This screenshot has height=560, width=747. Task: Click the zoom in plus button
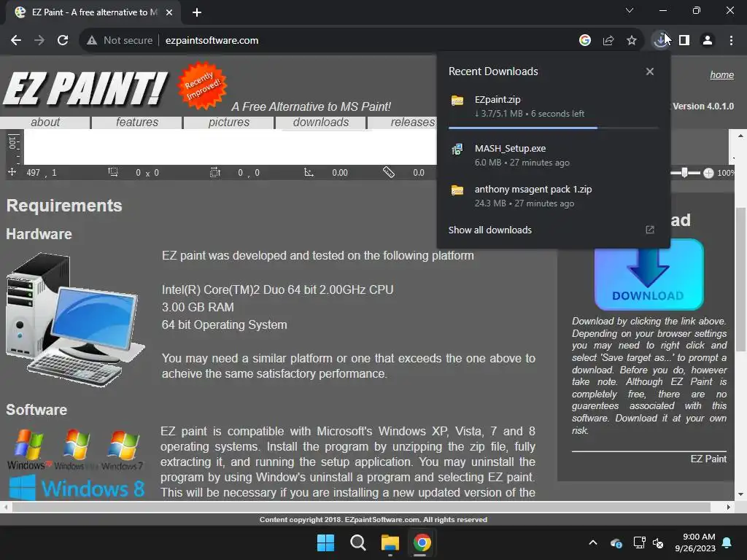tap(708, 173)
